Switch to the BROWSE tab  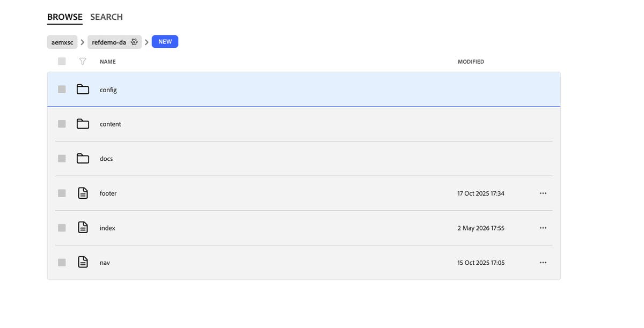(x=65, y=17)
